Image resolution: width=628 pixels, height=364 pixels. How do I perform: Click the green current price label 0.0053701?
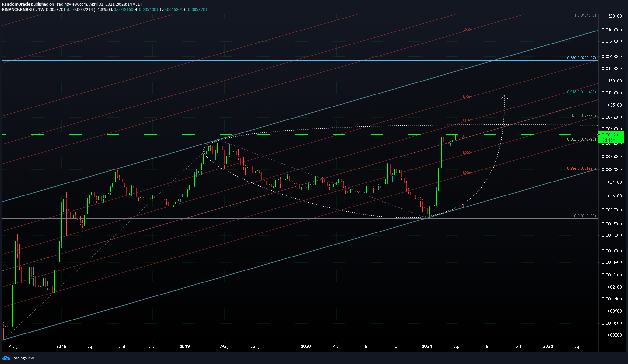[612, 135]
